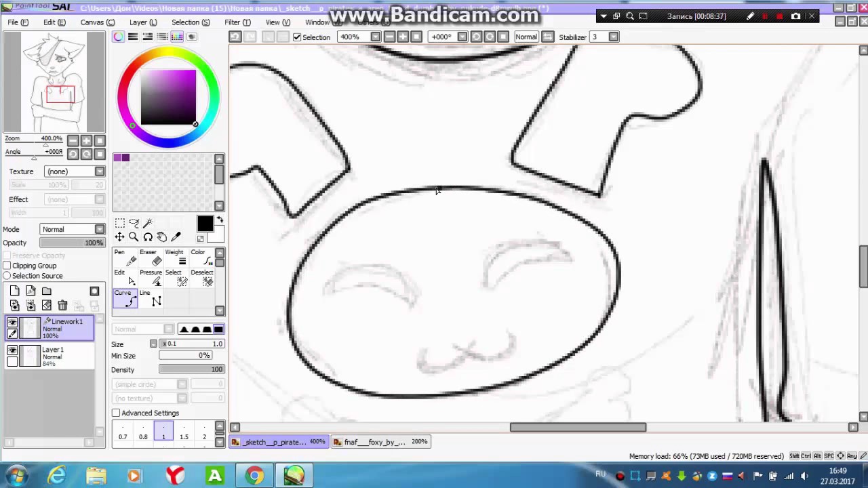Create a new linework layer
The height and width of the screenshot is (488, 868).
click(31, 291)
